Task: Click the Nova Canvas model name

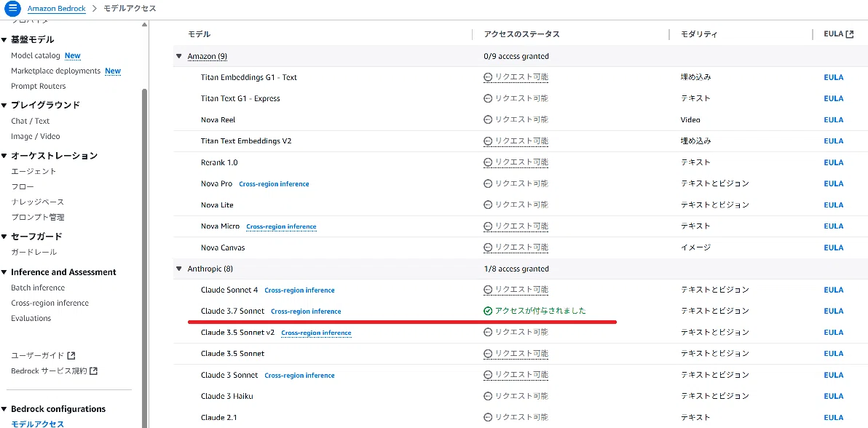Action: click(223, 247)
